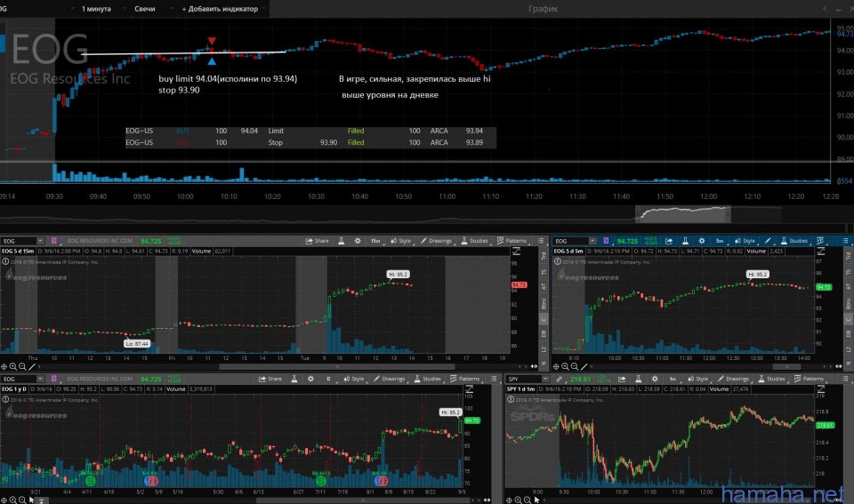Click green dividend marker near 4/11 on daily chart

(91, 481)
